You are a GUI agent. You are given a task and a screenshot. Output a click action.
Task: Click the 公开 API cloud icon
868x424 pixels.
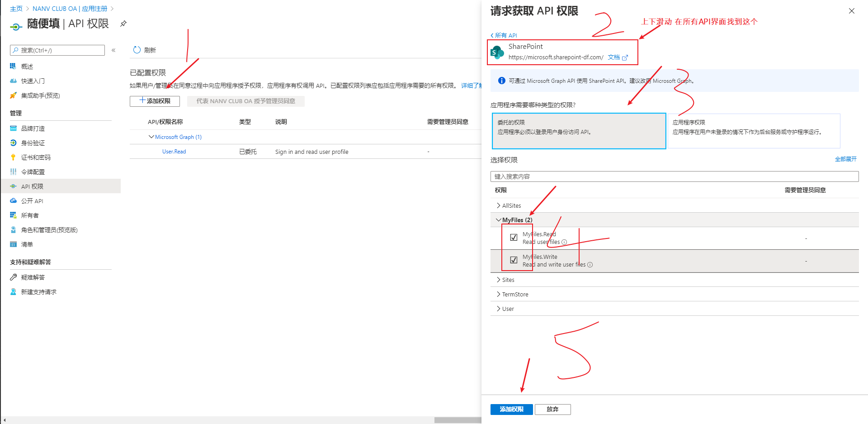[x=13, y=201]
